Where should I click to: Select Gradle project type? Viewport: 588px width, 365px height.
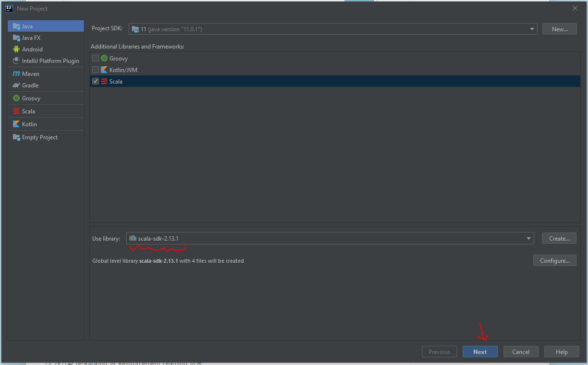click(x=46, y=85)
